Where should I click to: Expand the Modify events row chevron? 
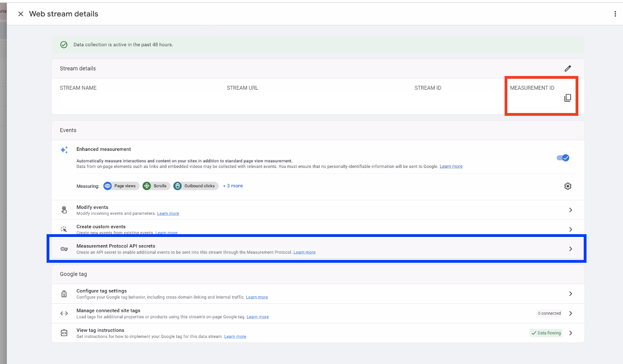click(571, 210)
